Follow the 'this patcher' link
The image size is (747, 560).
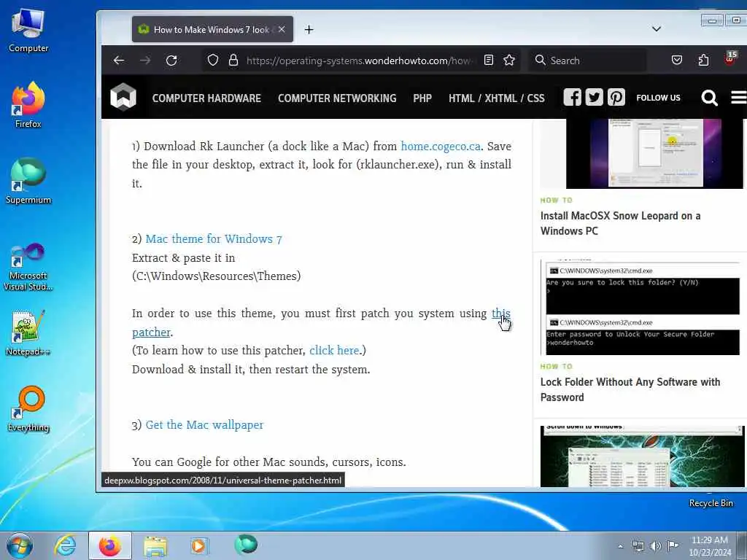[x=500, y=314]
